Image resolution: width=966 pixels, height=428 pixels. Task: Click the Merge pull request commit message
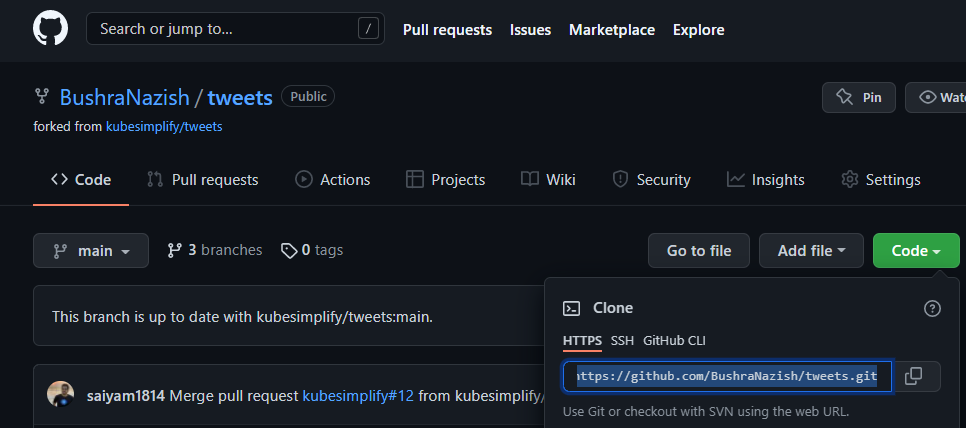[234, 396]
